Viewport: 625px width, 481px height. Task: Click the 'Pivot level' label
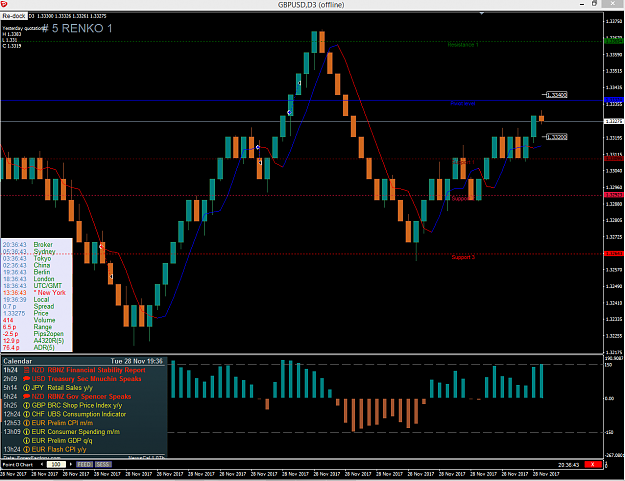463,104
